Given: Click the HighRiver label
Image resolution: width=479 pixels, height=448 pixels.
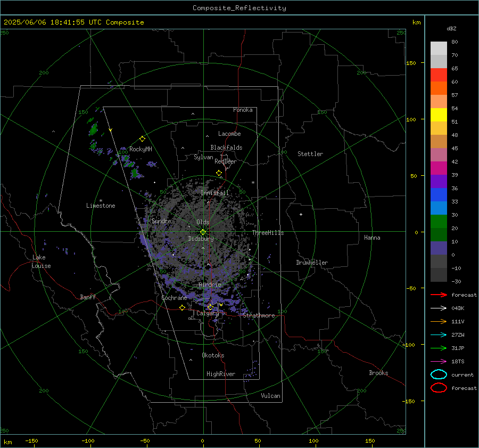Looking at the screenshot, I should tap(221, 374).
